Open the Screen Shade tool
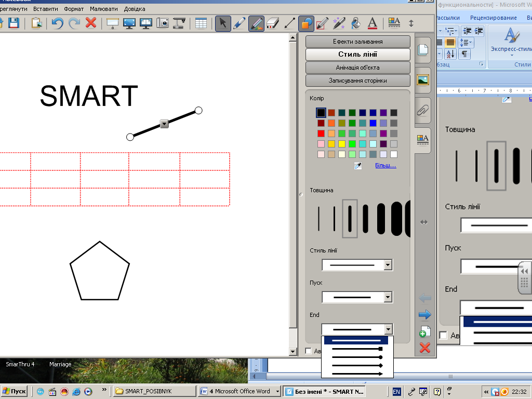532x399 pixels. coord(112,23)
